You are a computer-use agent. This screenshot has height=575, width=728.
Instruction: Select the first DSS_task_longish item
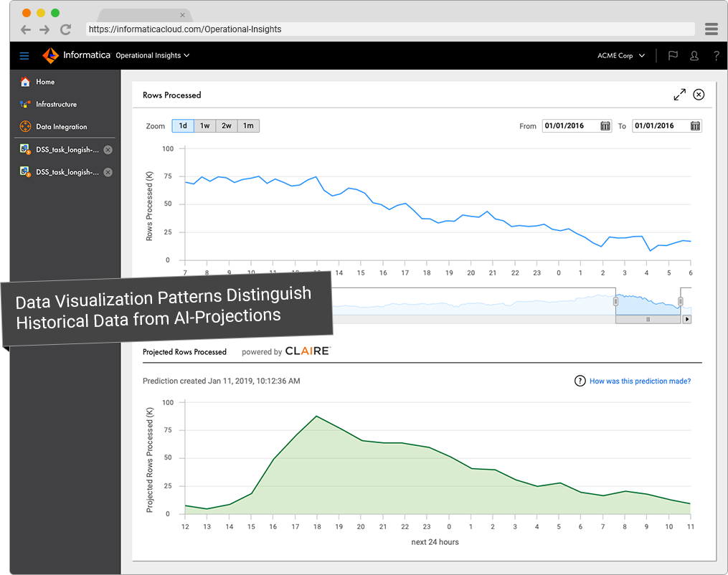point(67,149)
